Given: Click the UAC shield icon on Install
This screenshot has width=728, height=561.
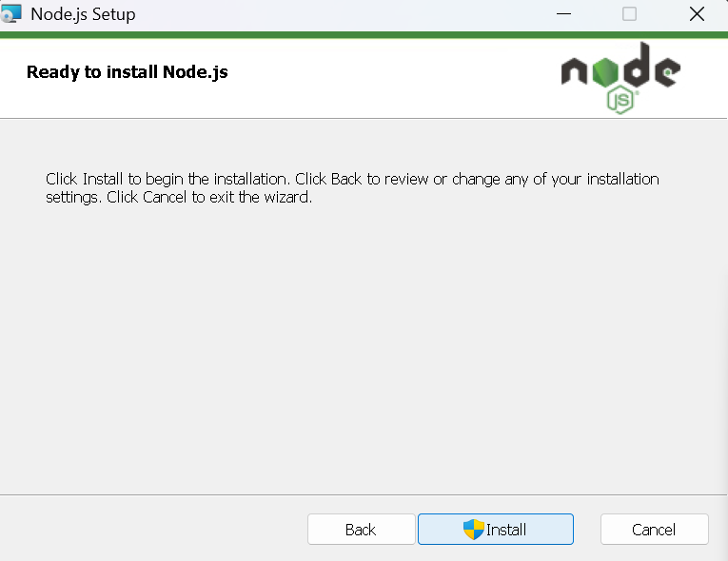Looking at the screenshot, I should point(474,530).
